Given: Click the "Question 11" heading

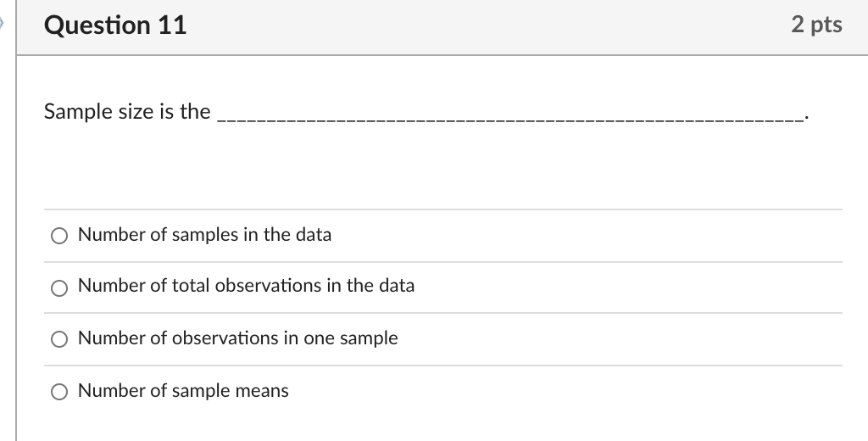Looking at the screenshot, I should pos(115,25).
